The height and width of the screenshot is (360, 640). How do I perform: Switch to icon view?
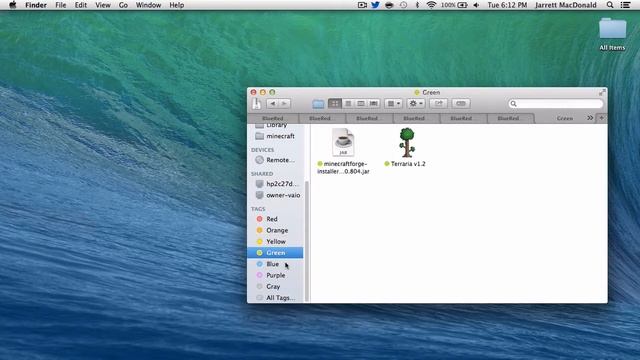(x=335, y=104)
